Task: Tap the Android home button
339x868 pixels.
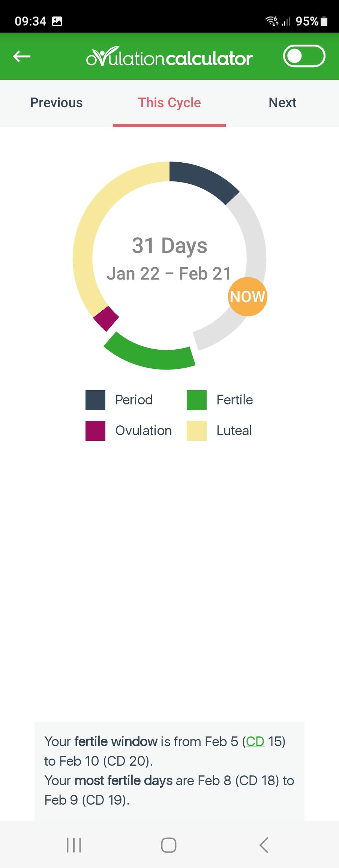Action: [x=169, y=845]
